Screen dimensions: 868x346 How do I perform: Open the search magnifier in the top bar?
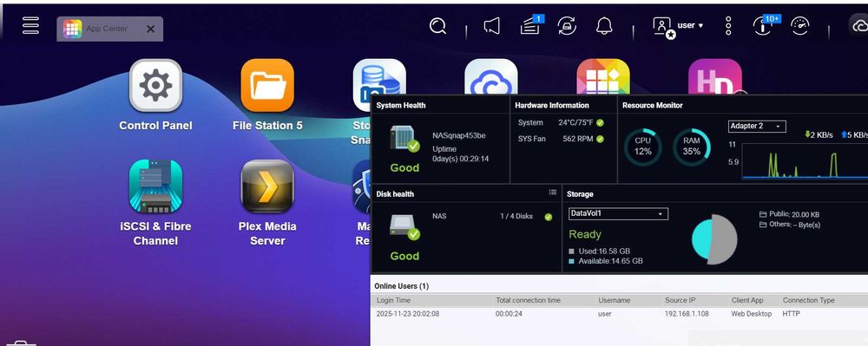pyautogui.click(x=437, y=26)
